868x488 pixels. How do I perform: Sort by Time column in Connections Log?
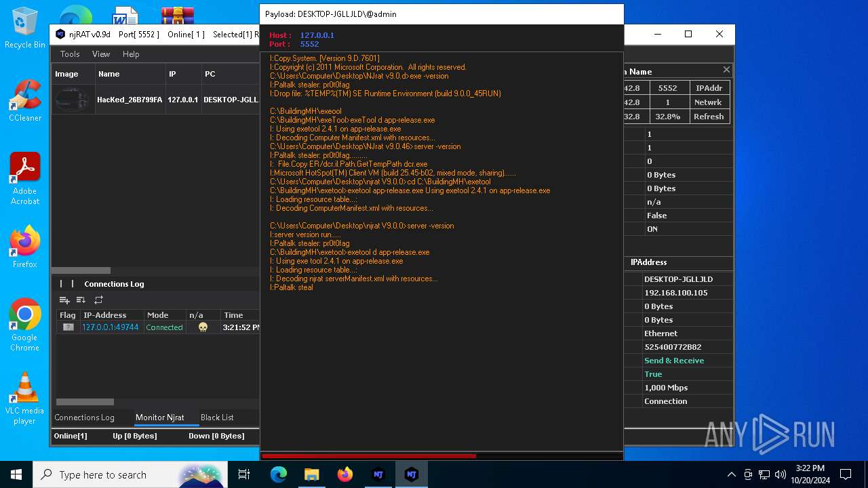[x=240, y=315]
